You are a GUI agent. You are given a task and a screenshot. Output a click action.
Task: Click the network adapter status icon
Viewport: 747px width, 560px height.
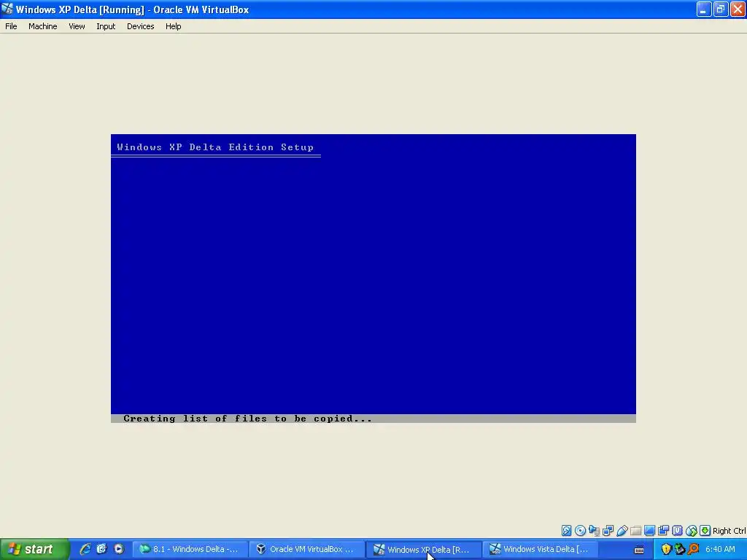[608, 531]
